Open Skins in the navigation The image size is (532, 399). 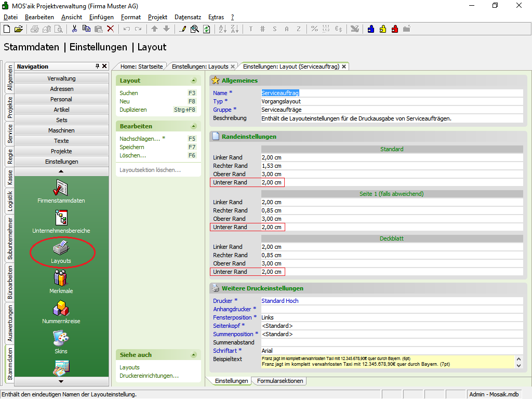61,342
